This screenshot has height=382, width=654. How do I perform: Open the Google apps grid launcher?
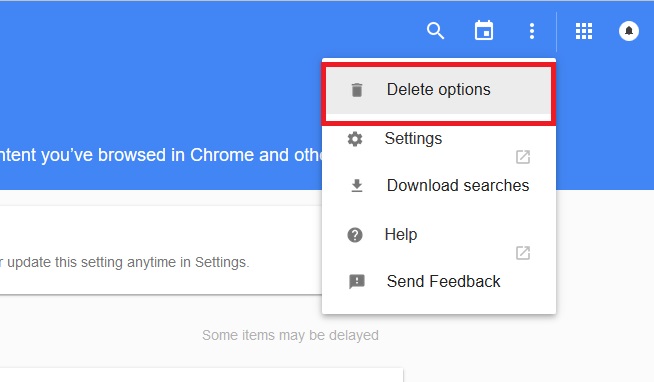point(584,31)
